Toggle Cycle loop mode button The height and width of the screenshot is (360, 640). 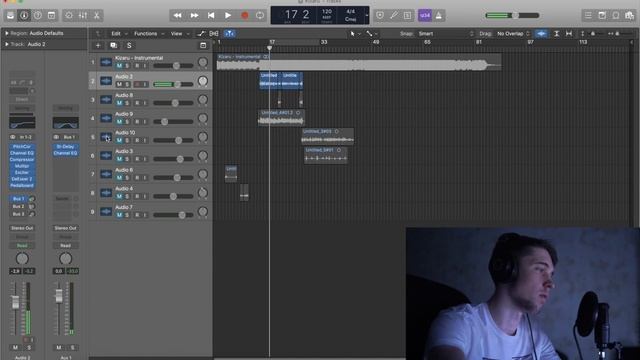[x=260, y=16]
